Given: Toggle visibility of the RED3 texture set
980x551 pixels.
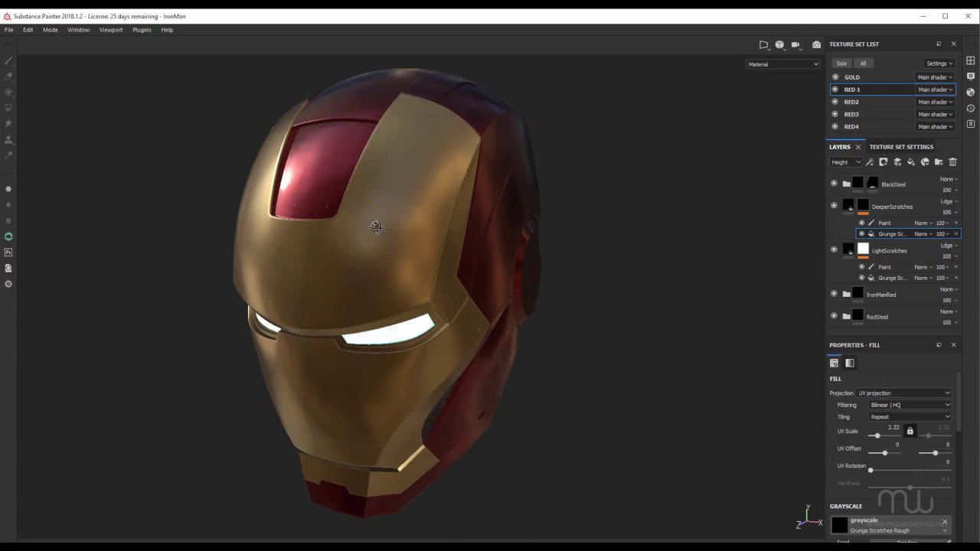Looking at the screenshot, I should pyautogui.click(x=835, y=114).
